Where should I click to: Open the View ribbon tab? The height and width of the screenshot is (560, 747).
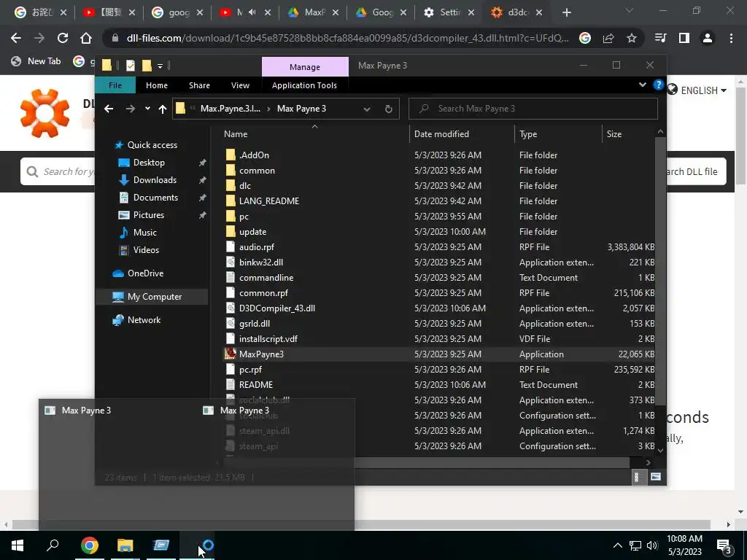click(x=240, y=85)
